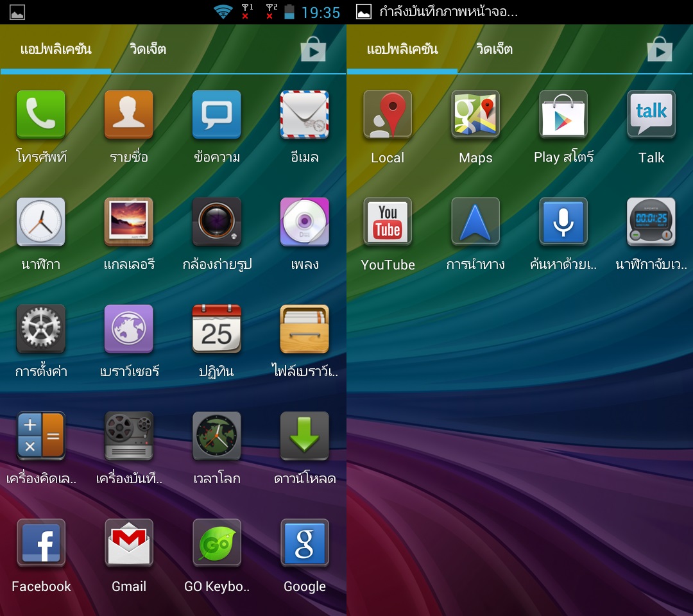The height and width of the screenshot is (616, 693).
Task: Open the ดาวน์โหลด downloads app
Action: (305, 436)
